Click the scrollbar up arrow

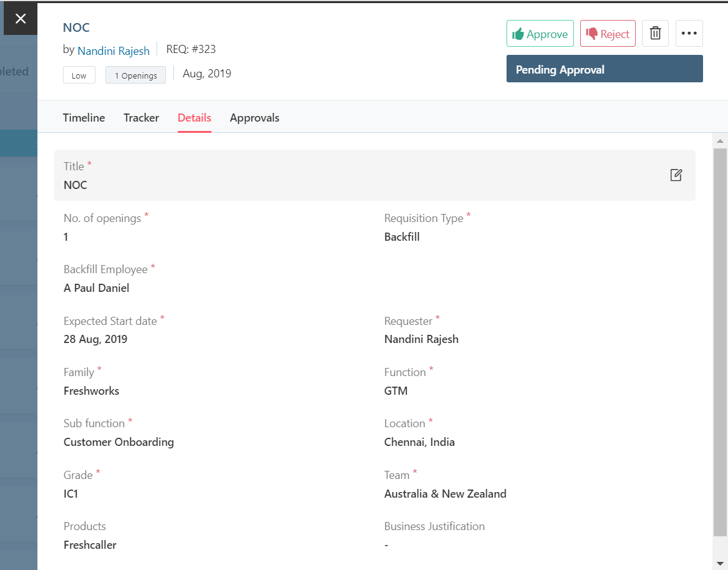point(720,141)
